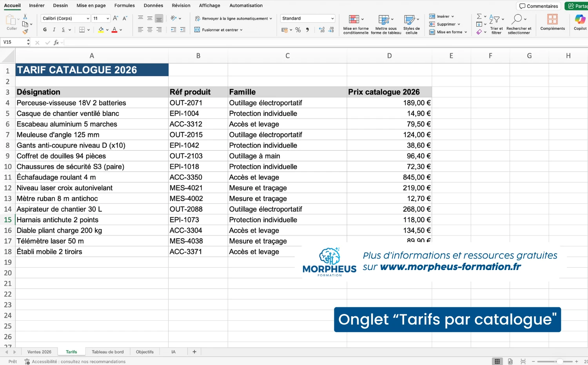
Task: Add a new sheet with plus button
Action: (x=194, y=352)
